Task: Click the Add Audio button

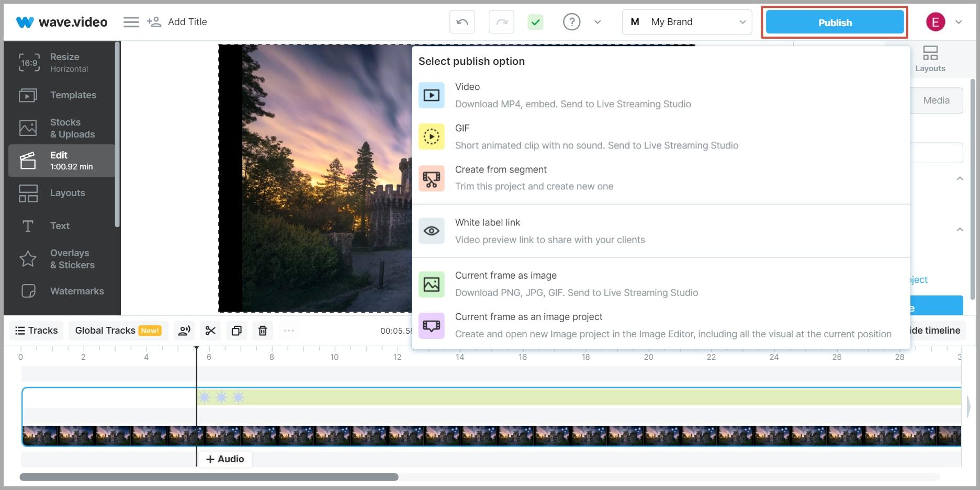Action: click(x=225, y=459)
